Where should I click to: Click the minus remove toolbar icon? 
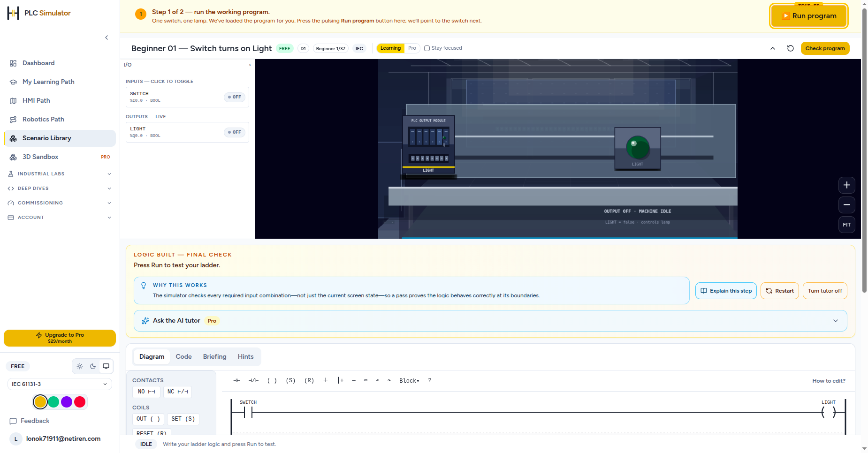coord(354,380)
